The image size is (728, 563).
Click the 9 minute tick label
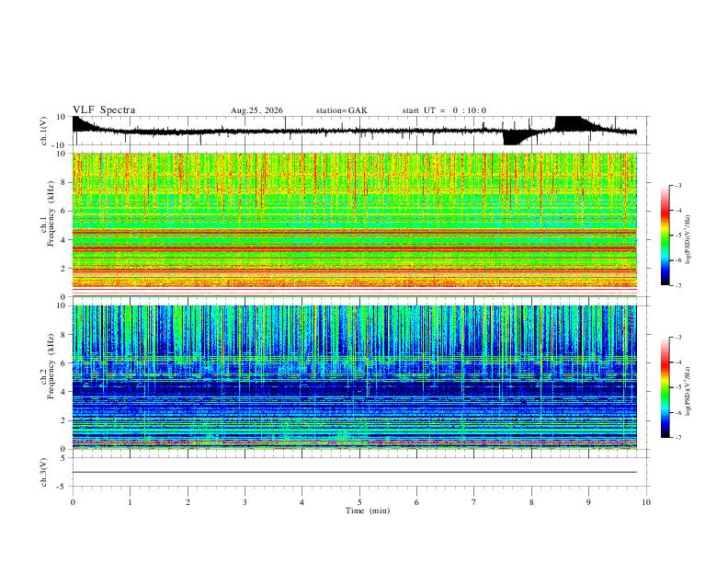click(588, 502)
